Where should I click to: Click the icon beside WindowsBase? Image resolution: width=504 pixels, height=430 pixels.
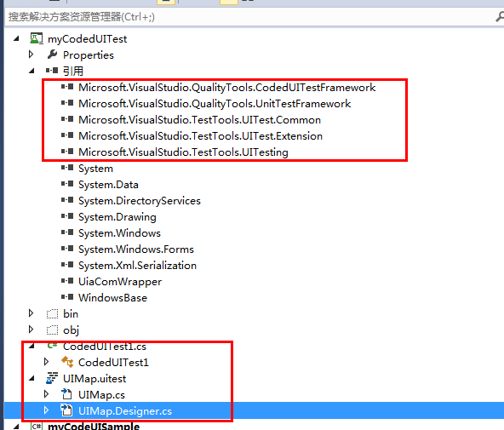click(67, 297)
